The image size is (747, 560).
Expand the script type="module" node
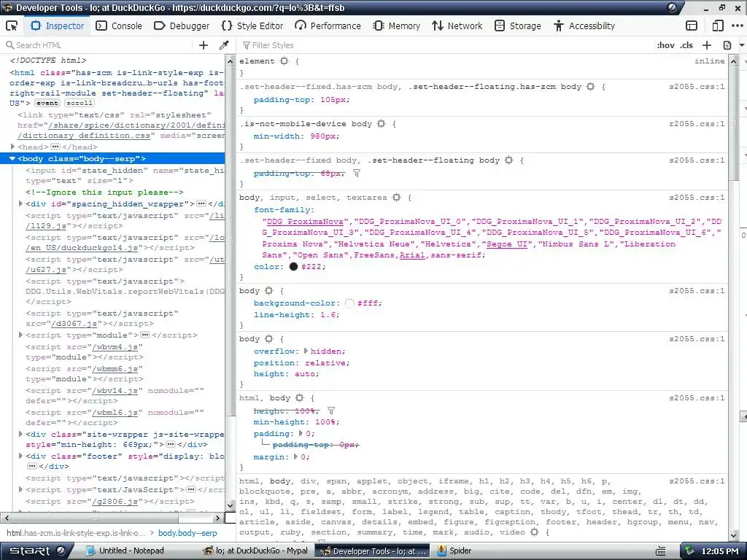(20, 335)
